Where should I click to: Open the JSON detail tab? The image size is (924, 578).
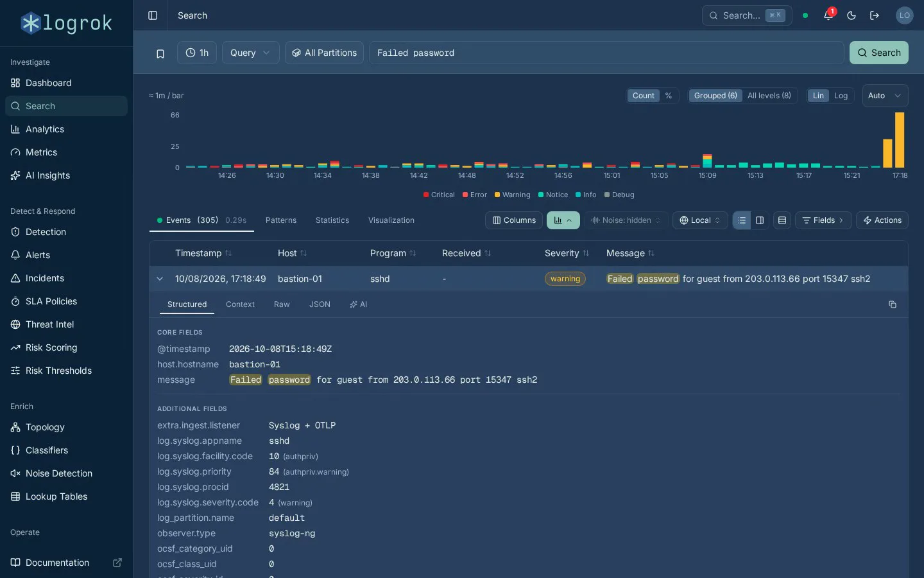pos(320,304)
